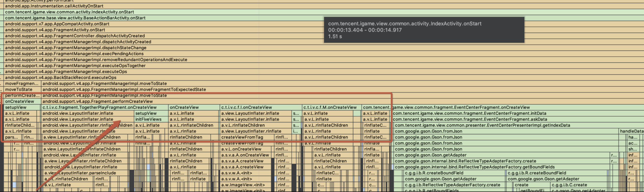
Task: Select the FragmentManagerImpl.dispatchStateChange frame
Action: [324, 48]
